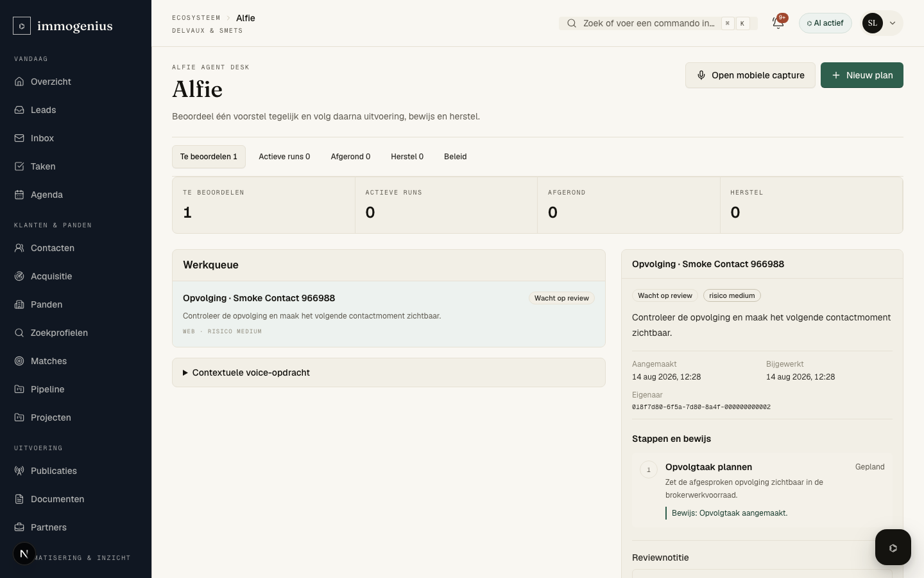Viewport: 924px width, 578px height.
Task: Open Documenten file icon in sidebar
Action: click(19, 499)
